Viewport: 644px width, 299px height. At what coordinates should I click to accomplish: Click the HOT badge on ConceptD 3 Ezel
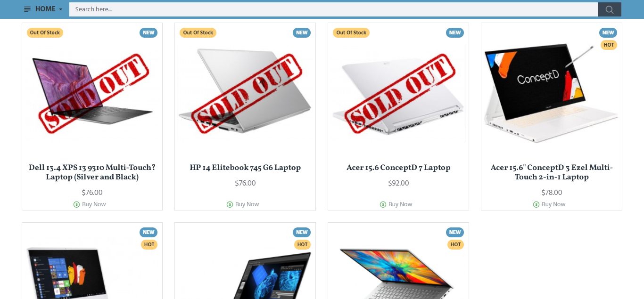click(x=609, y=45)
